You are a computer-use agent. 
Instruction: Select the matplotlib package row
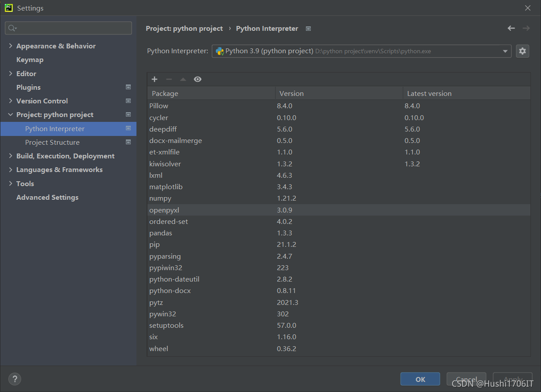click(x=339, y=187)
